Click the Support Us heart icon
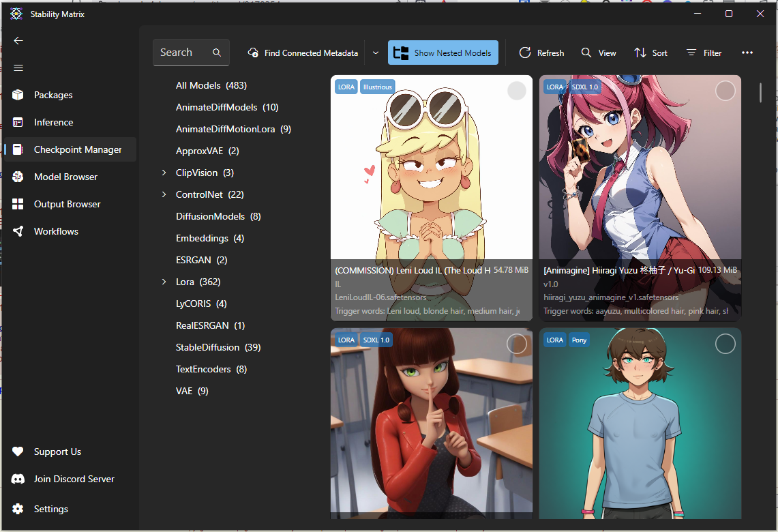778x532 pixels. pos(18,452)
